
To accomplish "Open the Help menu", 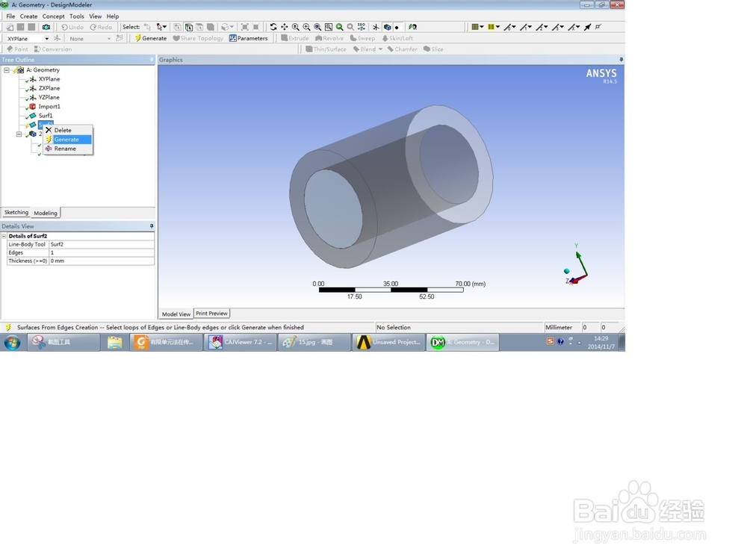I will coord(113,16).
